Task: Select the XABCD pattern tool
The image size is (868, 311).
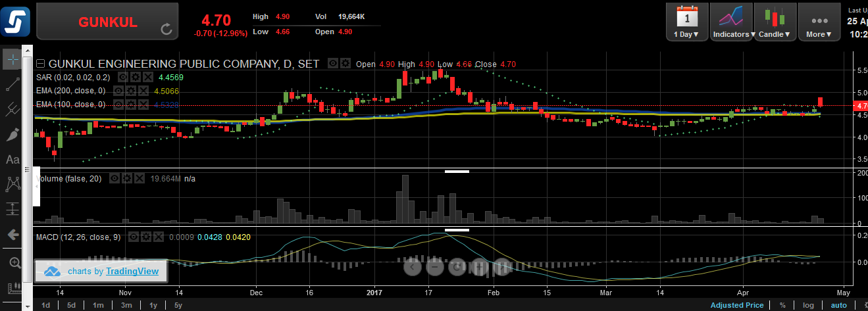Action: 13,184
